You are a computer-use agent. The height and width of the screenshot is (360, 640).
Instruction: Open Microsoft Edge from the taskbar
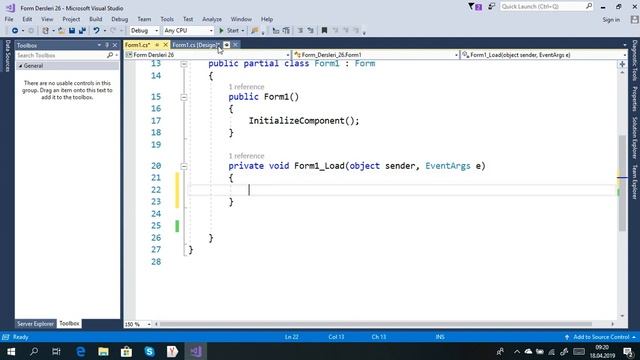(x=81, y=351)
